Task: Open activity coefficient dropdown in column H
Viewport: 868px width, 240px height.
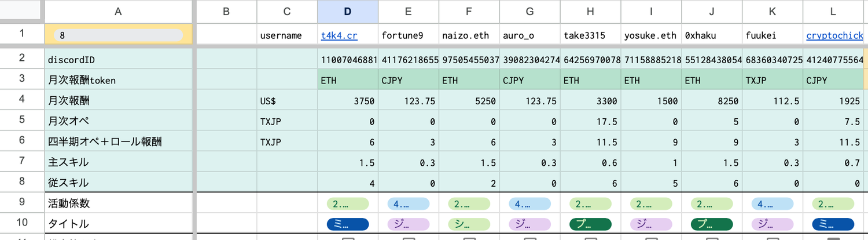Action: click(590, 203)
